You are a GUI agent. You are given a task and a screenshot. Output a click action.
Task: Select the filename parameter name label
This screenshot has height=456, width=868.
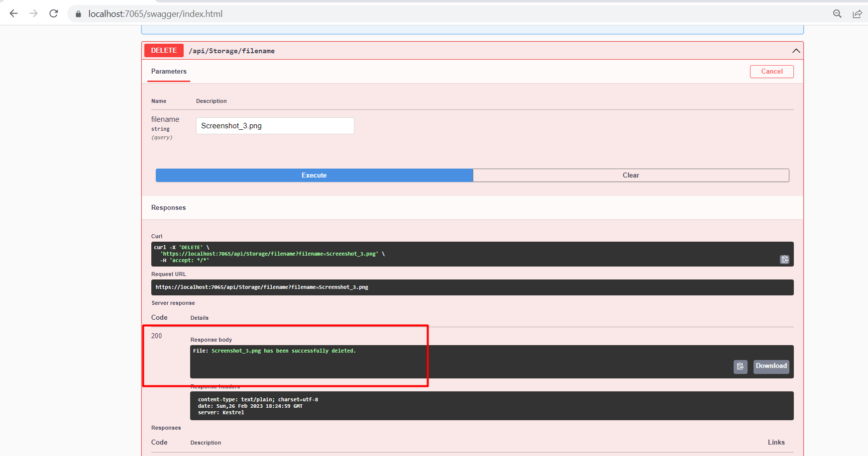165,119
